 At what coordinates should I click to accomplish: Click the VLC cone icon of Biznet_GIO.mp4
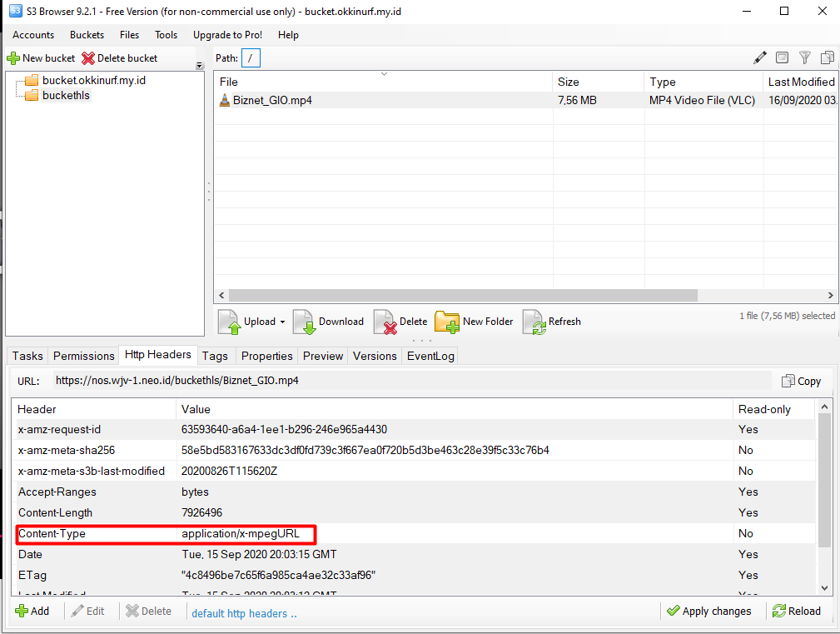tap(225, 100)
